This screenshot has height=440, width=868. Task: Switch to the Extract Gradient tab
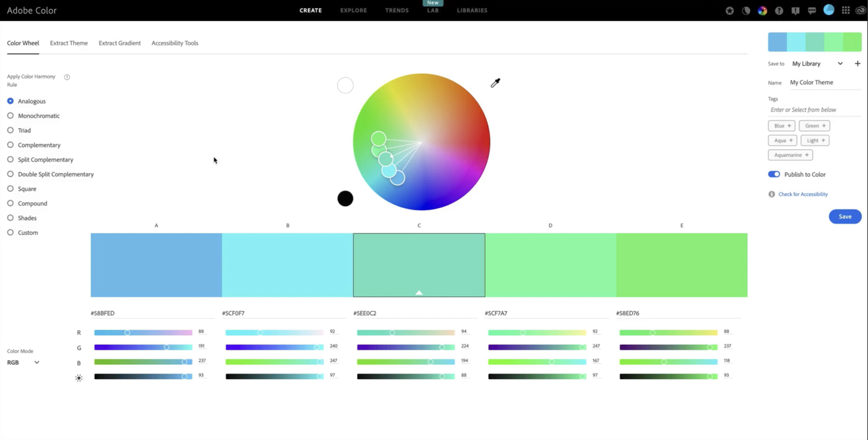point(119,43)
